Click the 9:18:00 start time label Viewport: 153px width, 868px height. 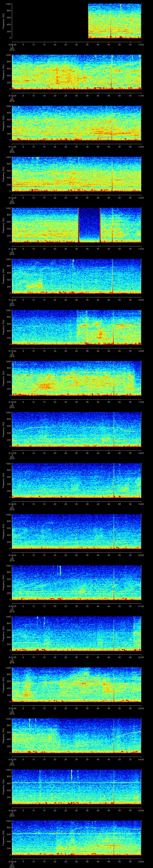[12, 504]
